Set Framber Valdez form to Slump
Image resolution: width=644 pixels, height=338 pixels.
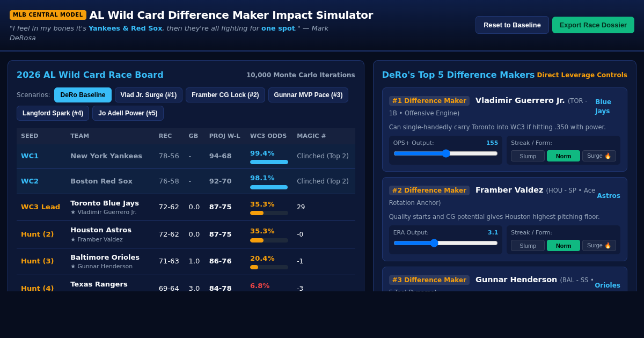528,245
